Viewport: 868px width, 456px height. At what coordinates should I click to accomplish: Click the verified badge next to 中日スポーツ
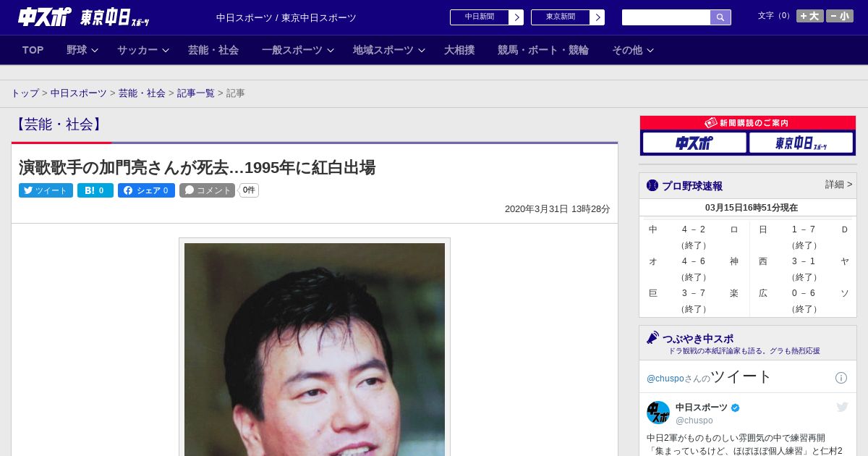(x=736, y=408)
